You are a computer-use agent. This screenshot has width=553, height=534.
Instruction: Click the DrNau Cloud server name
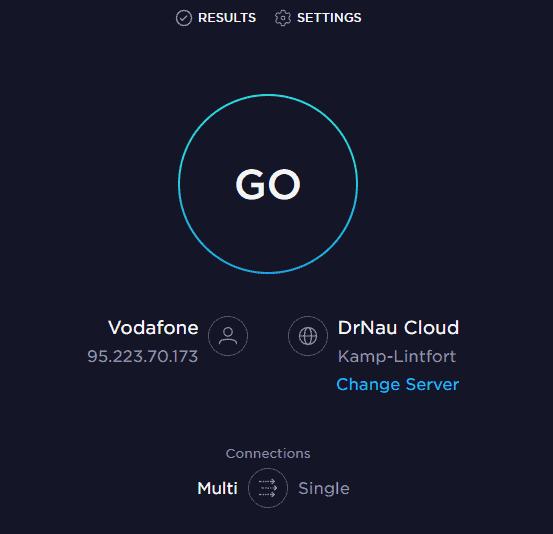pos(399,328)
